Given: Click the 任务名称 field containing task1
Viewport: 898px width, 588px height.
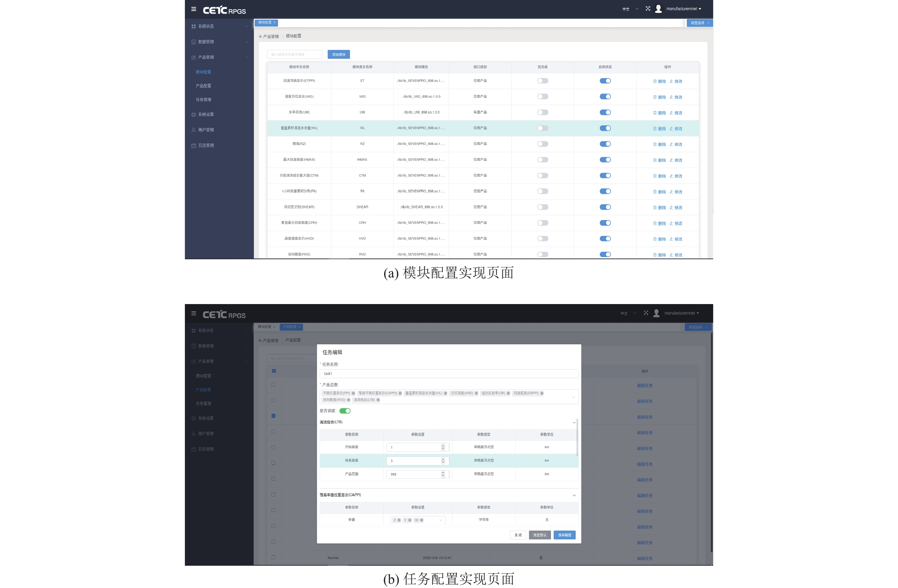Looking at the screenshot, I should pyautogui.click(x=449, y=374).
